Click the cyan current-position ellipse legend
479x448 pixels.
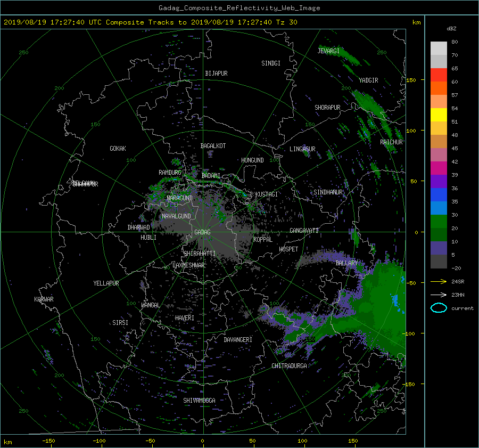pyautogui.click(x=439, y=308)
